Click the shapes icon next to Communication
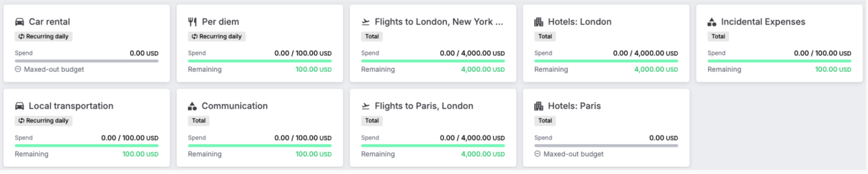 point(192,106)
